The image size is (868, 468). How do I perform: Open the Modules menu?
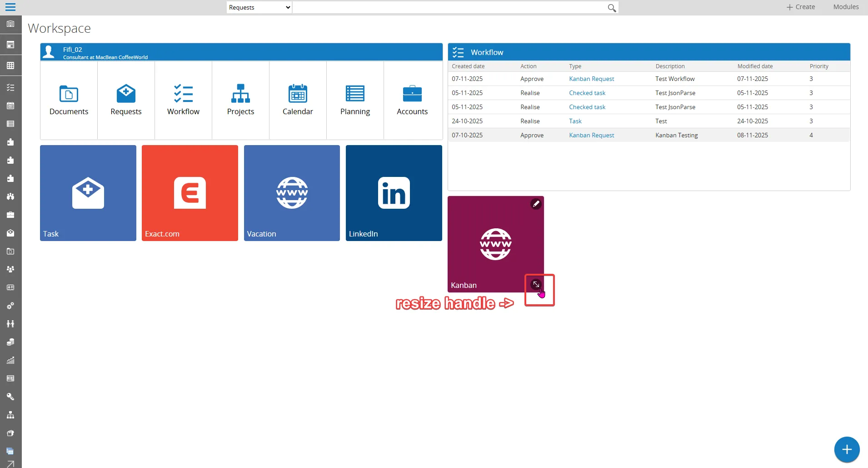coord(846,7)
